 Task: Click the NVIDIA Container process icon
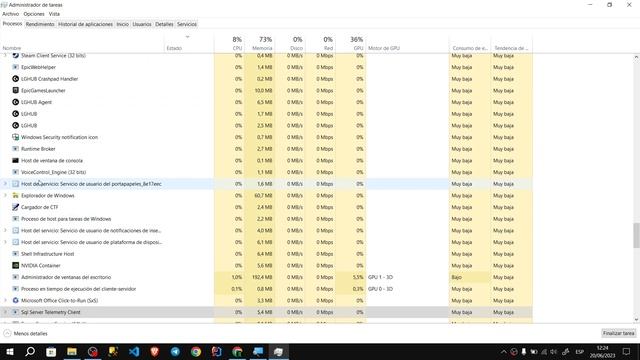pos(16,265)
